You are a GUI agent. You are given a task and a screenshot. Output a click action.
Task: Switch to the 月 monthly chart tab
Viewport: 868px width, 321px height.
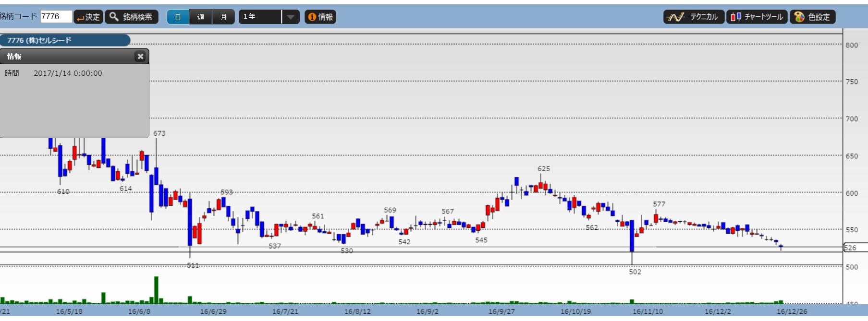point(223,17)
